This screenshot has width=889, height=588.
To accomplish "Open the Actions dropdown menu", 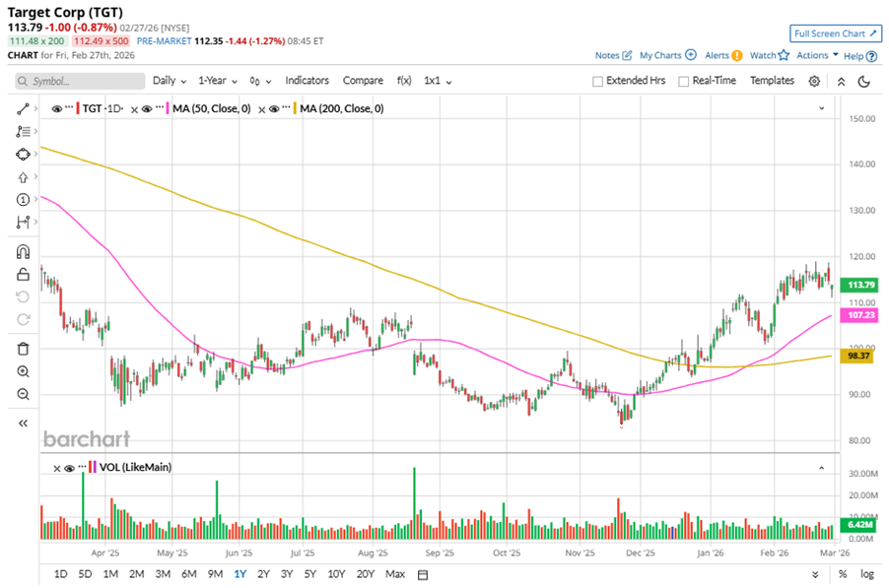I will point(817,55).
